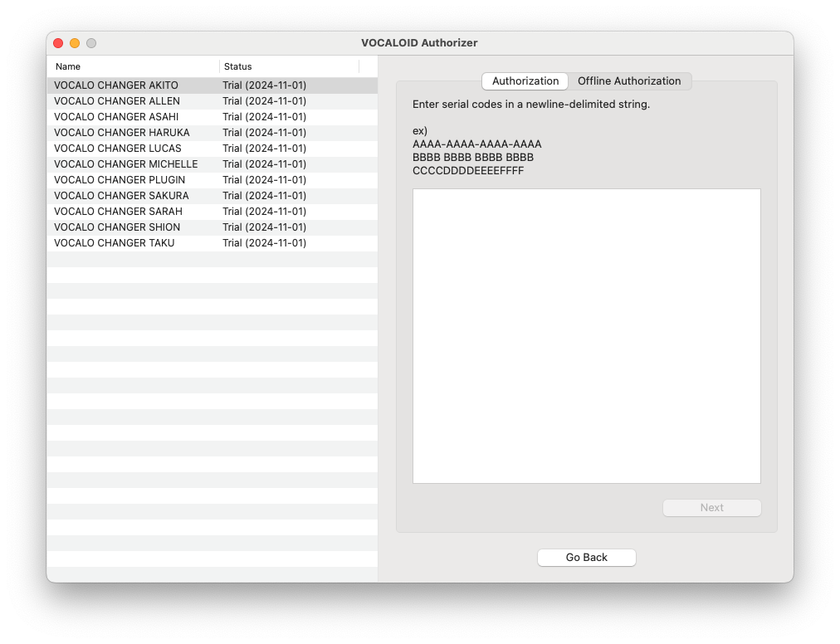Click Trial status of VOCALO CHANGER ASAHI

coord(265,117)
